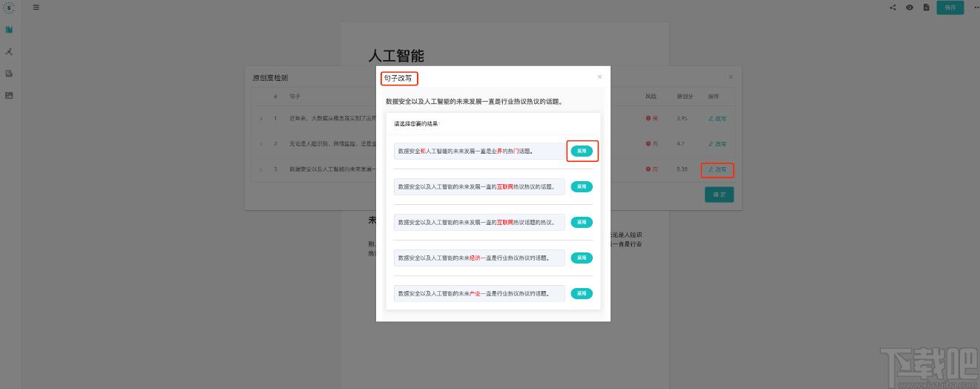980x389 pixels.
Task: Click the 风险 column header
Action: click(650, 97)
